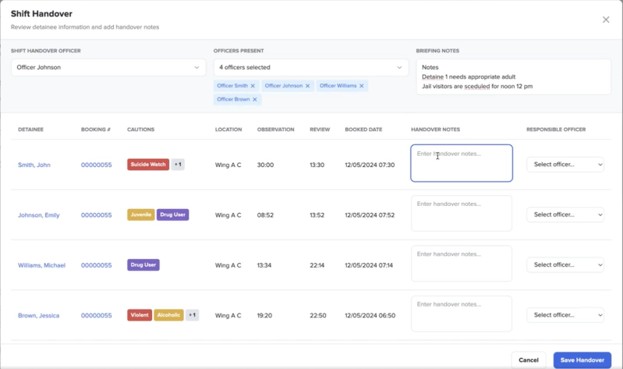Viewport: 623px width, 369px height.
Task: Click the Responsible Officer column header
Action: pyautogui.click(x=556, y=129)
